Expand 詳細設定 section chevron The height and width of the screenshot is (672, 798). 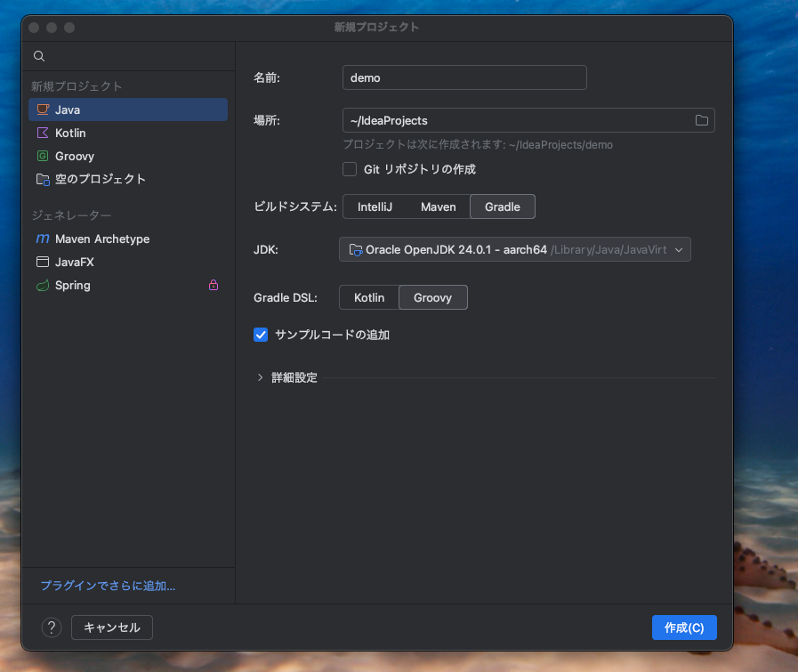point(260,377)
